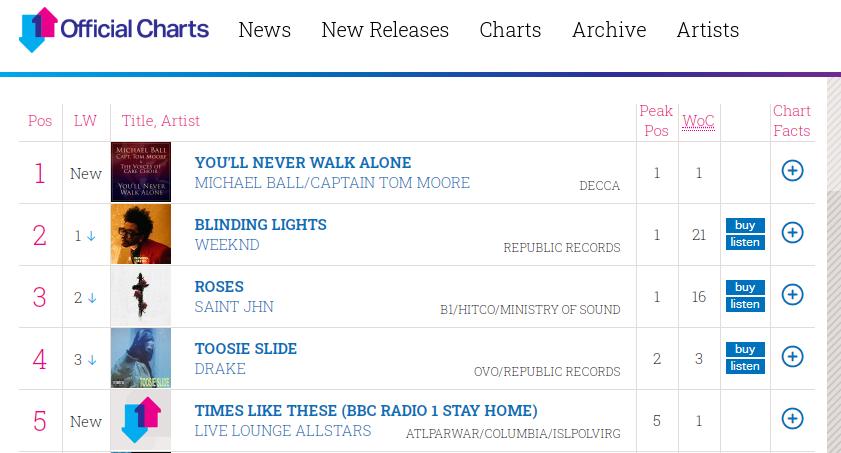841x453 pixels.
Task: Expand chart facts for Blinding Lights
Action: [x=792, y=233]
